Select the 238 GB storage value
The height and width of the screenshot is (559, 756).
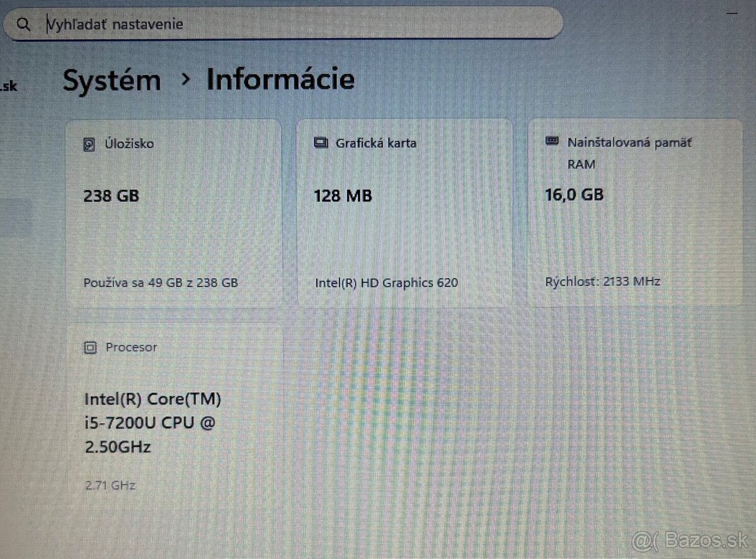[x=112, y=196]
